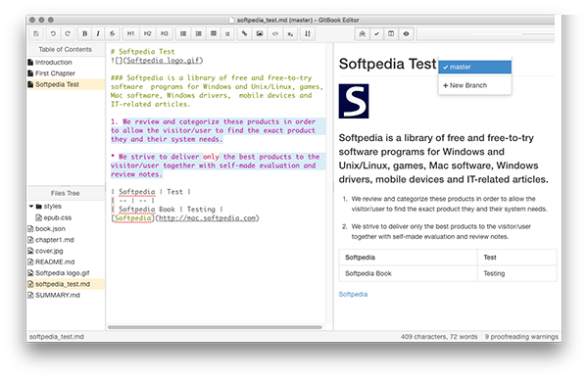Open First Chapter in Table of Contents

55,73
